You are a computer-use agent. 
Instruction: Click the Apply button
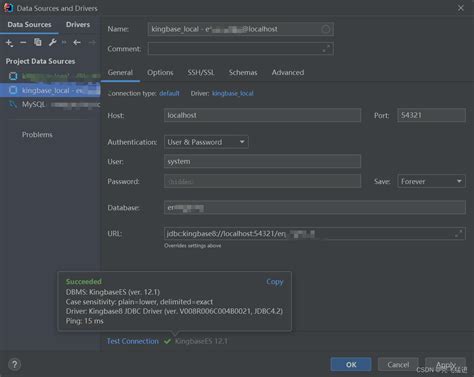click(x=445, y=365)
